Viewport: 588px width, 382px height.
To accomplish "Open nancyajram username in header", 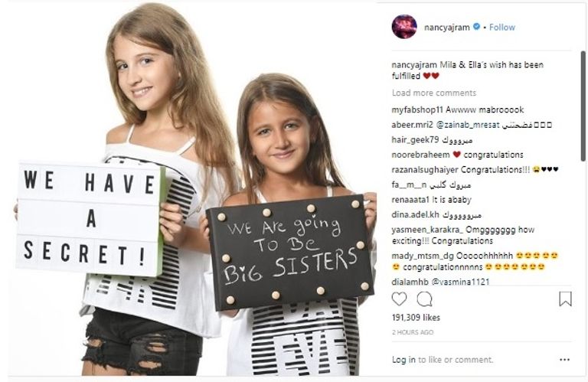I will coord(447,28).
